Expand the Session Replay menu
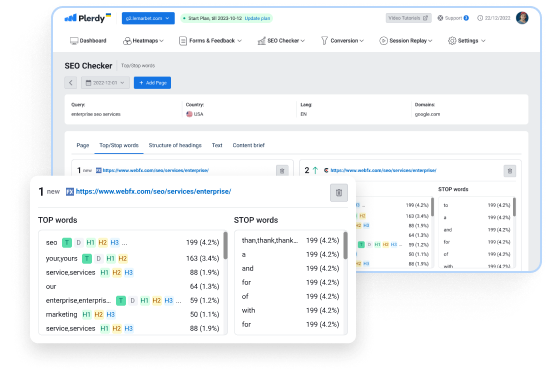The height and width of the screenshot is (372, 549). tap(406, 41)
